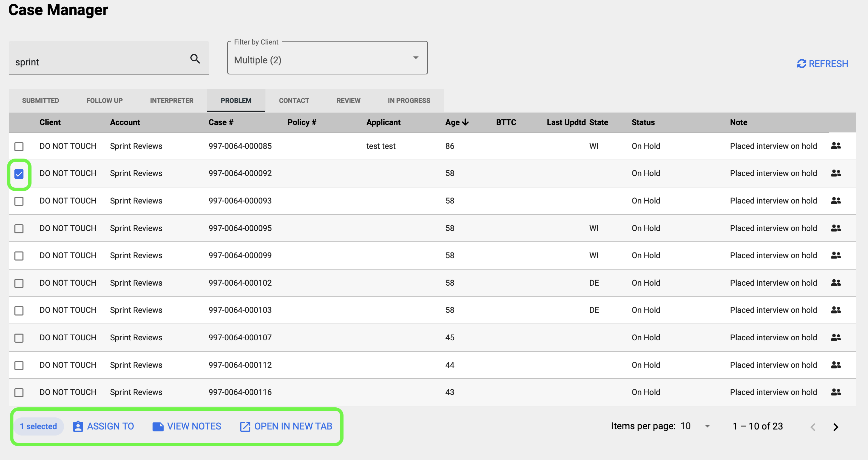Go to previous page arrow

813,427
